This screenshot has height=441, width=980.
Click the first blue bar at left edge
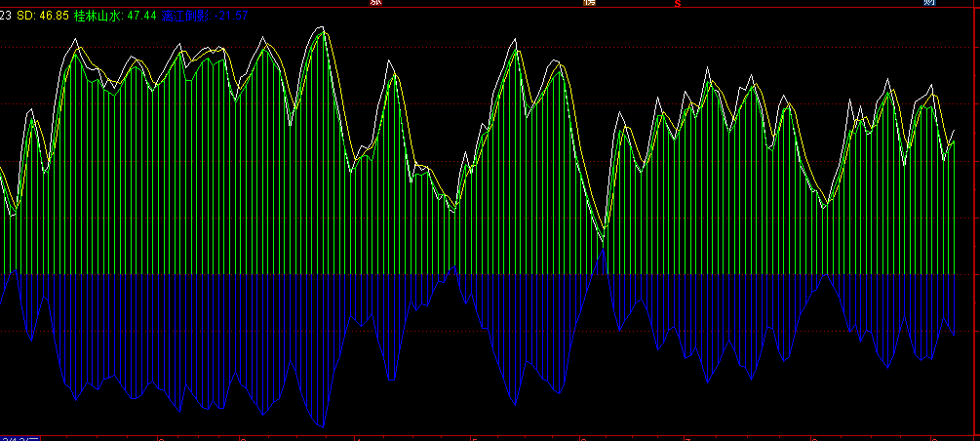point(4,288)
